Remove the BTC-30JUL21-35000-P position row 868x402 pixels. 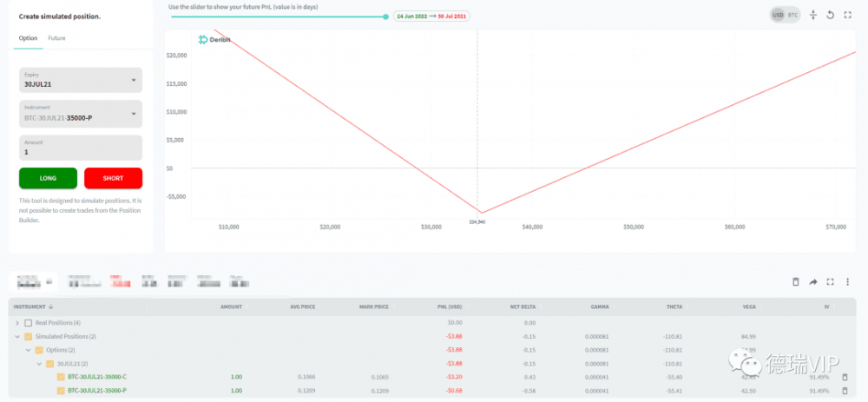[x=845, y=392]
